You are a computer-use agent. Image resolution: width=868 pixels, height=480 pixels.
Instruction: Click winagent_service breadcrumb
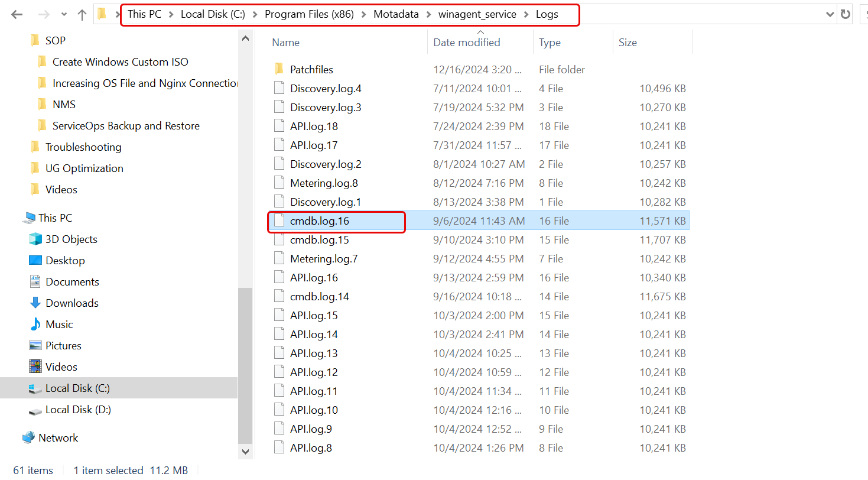point(477,14)
